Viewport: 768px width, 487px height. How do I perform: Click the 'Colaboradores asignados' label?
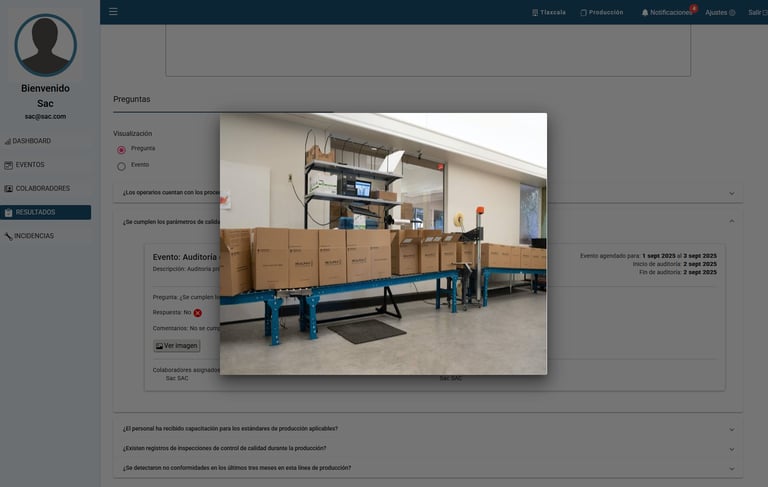coord(186,370)
